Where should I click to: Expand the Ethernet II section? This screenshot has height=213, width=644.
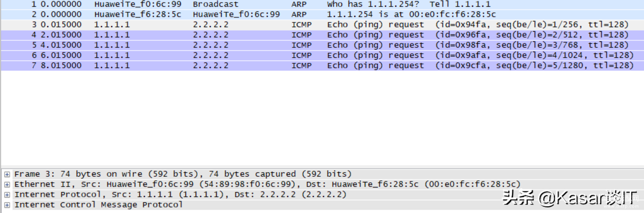pos(7,184)
